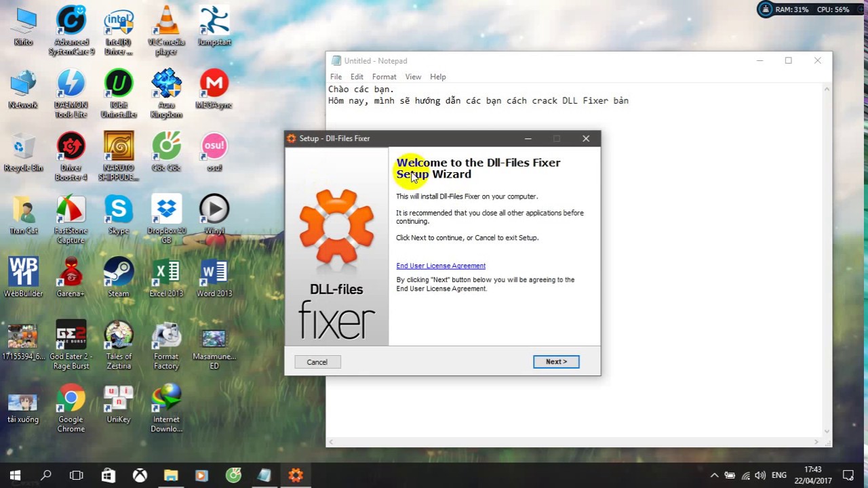Image resolution: width=868 pixels, height=488 pixels.
Task: Open Tales of Zestiria desktop icon
Action: pyautogui.click(x=119, y=346)
